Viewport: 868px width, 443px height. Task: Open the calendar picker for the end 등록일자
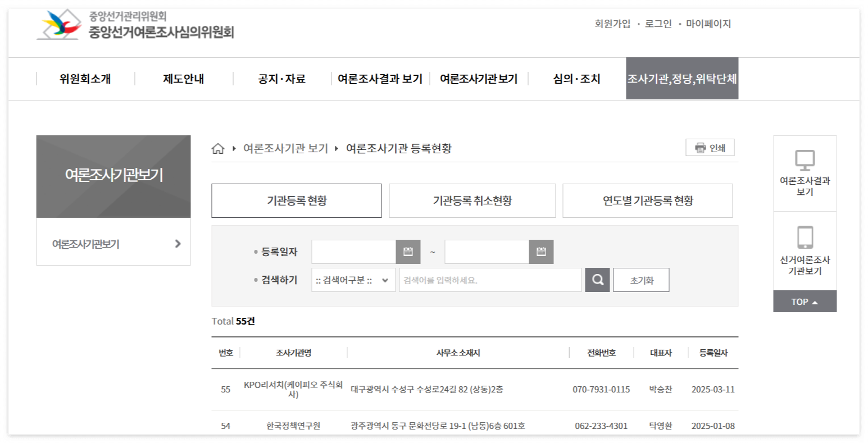pyautogui.click(x=541, y=252)
